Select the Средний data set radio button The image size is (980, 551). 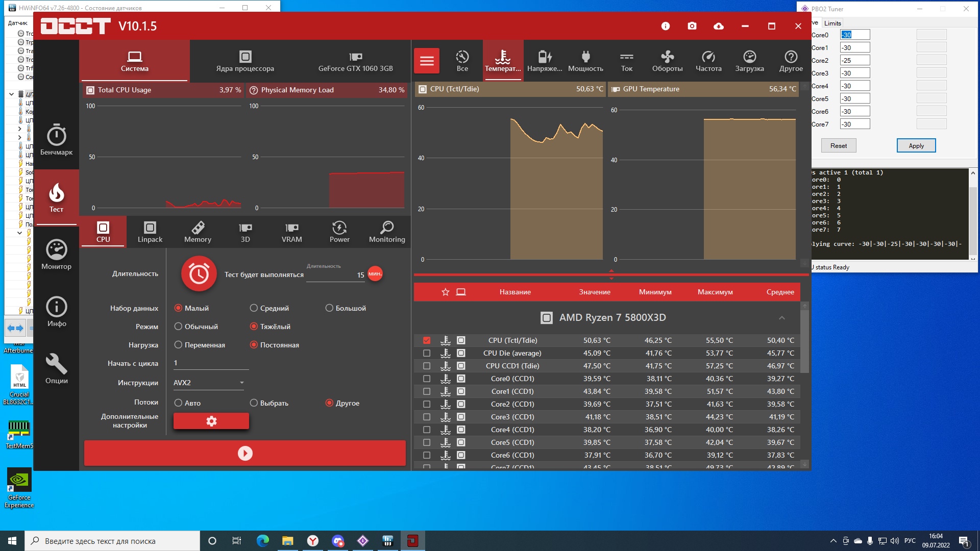254,308
